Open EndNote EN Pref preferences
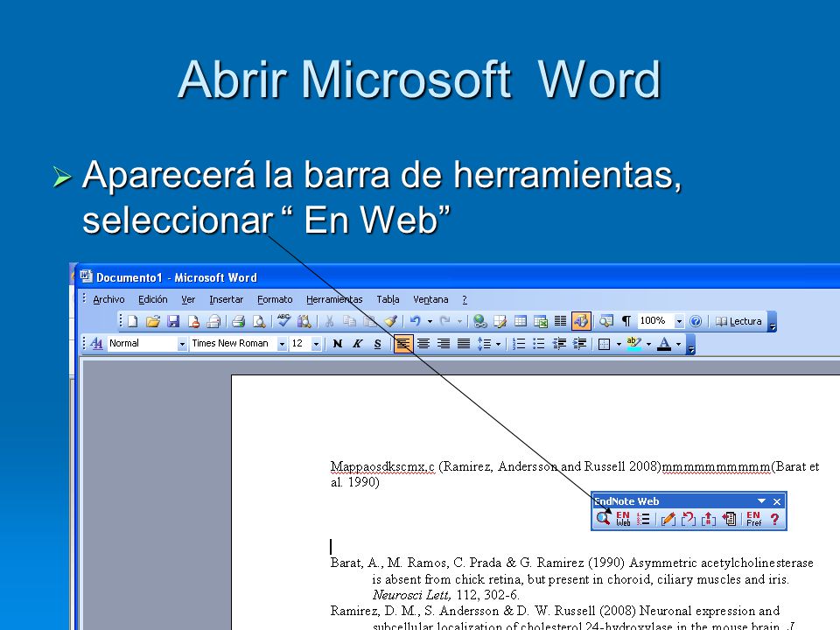840x630 pixels. coord(753,519)
